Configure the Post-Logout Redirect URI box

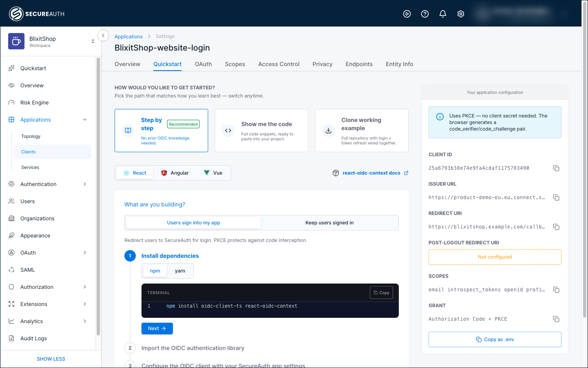point(495,257)
